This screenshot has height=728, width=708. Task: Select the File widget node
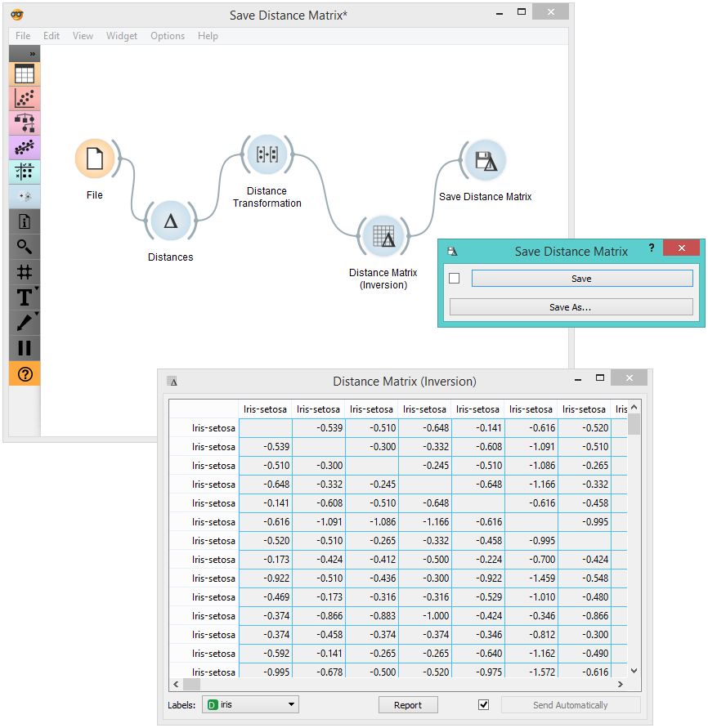click(95, 159)
